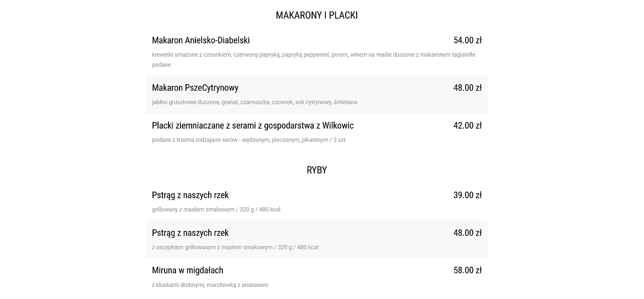The image size is (644, 299).
Task: Open the Makaron Anielsko-Diabelski menu item
Action: (200, 40)
